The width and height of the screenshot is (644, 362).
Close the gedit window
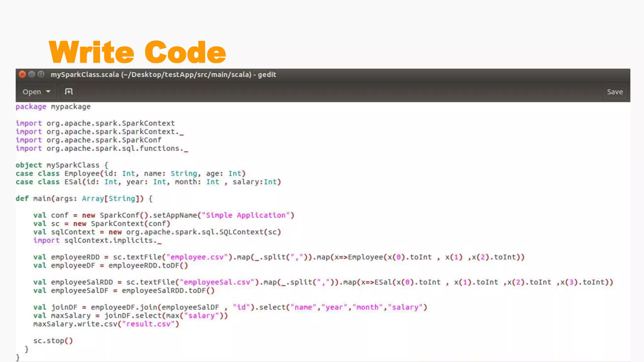point(22,74)
